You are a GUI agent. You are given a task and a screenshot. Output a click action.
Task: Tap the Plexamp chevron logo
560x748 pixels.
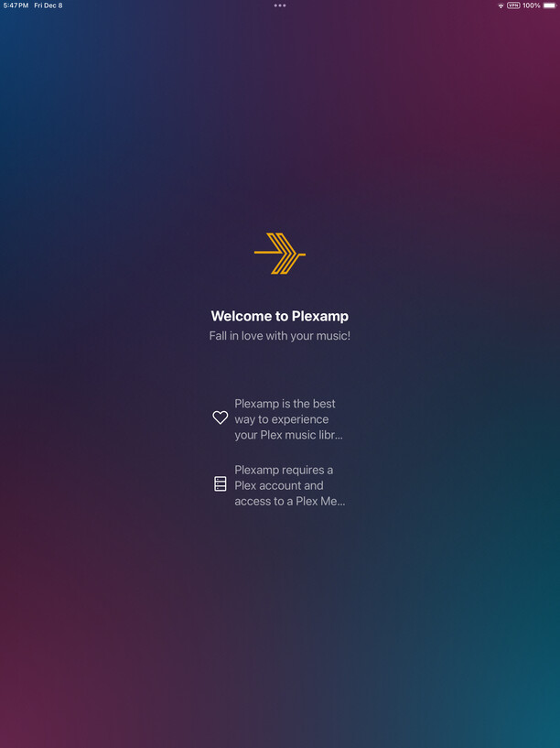[x=280, y=254]
